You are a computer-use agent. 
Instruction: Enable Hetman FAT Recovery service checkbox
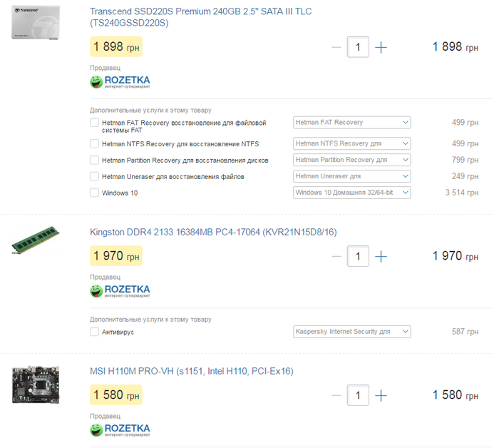click(94, 122)
